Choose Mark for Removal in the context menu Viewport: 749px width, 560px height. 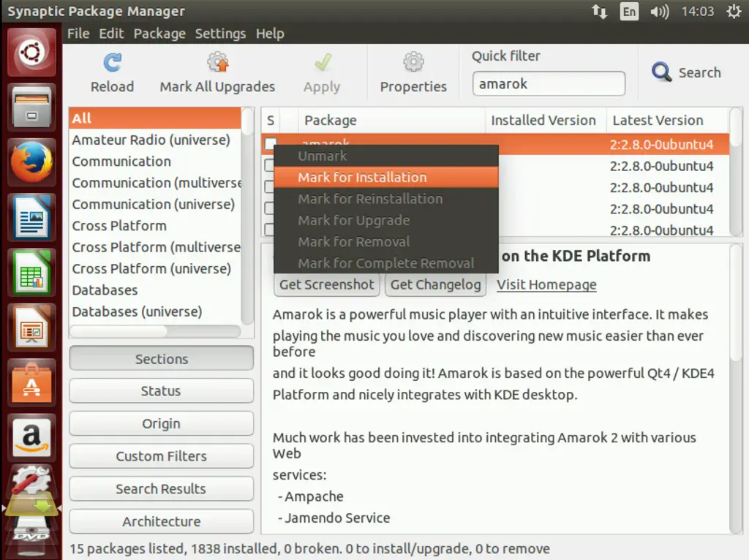(x=386, y=241)
